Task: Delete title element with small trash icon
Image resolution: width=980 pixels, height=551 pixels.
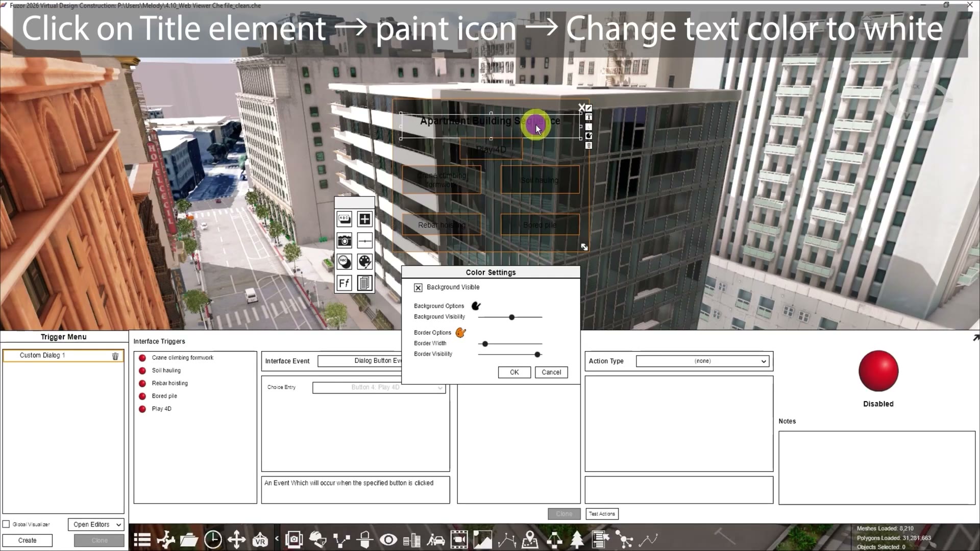Action: (589, 145)
